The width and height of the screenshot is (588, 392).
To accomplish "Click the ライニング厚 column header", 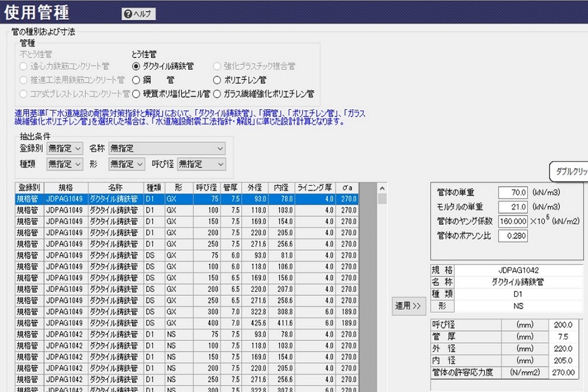I will (315, 188).
